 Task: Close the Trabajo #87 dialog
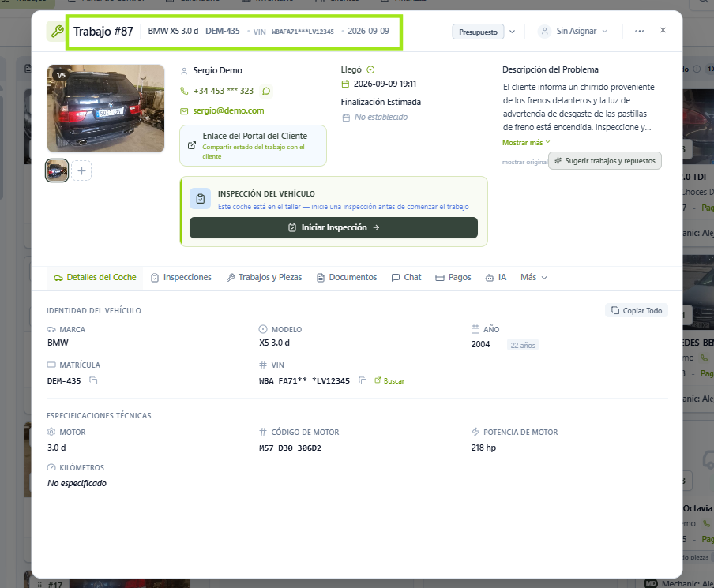663,30
